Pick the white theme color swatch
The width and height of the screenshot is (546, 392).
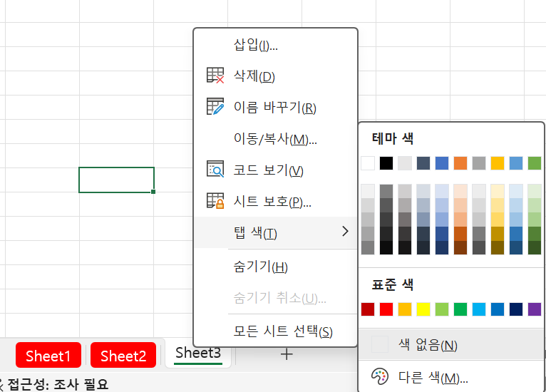[368, 163]
